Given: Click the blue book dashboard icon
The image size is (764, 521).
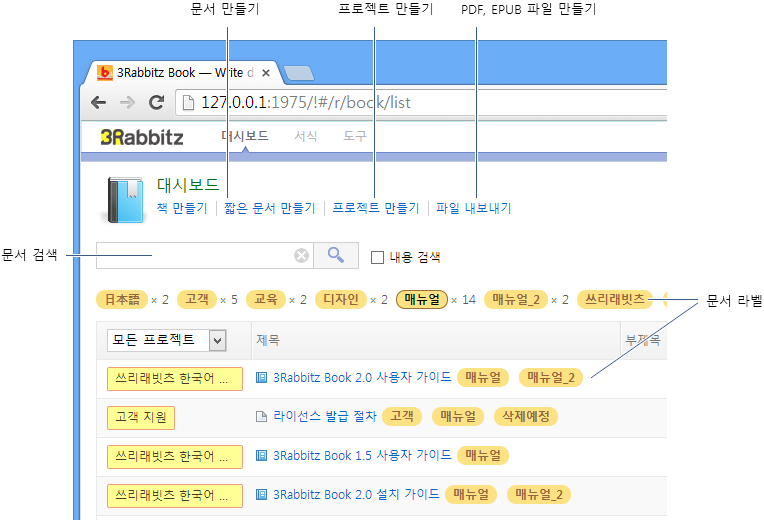Looking at the screenshot, I should [x=125, y=200].
